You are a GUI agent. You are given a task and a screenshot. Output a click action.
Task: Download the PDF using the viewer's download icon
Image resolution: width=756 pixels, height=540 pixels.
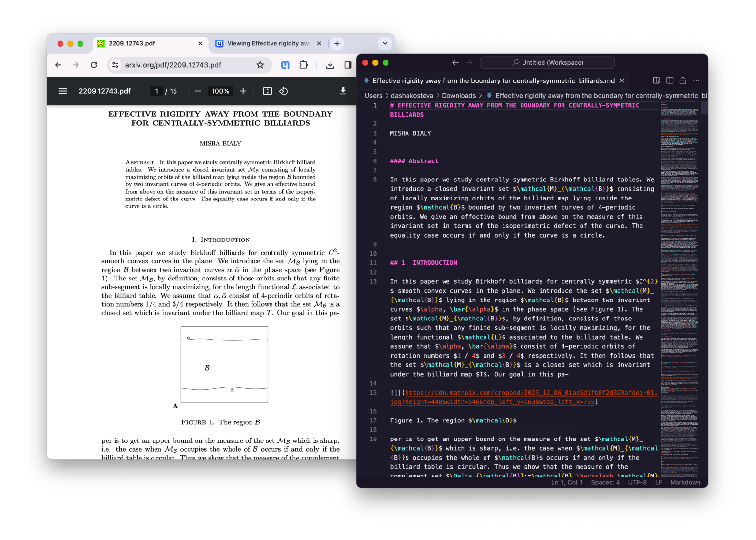343,91
